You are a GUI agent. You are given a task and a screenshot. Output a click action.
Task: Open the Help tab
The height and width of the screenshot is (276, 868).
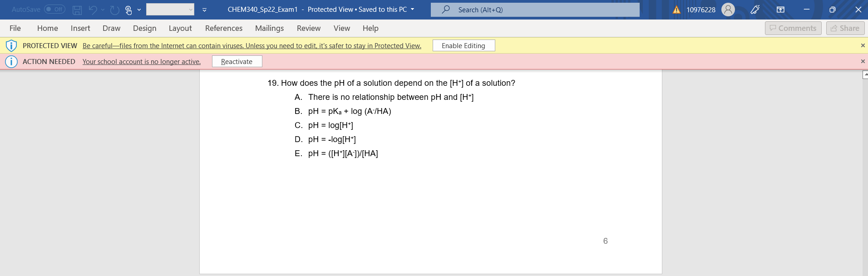click(x=370, y=28)
